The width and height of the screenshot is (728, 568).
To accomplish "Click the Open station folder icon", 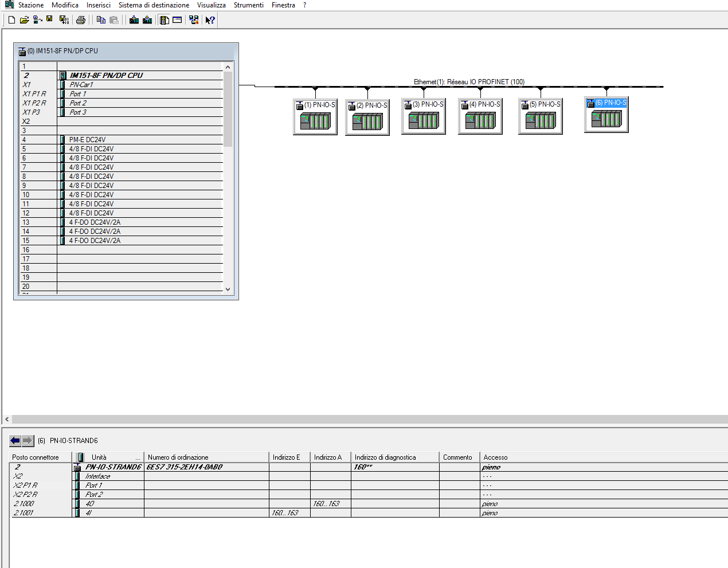I will click(x=25, y=20).
